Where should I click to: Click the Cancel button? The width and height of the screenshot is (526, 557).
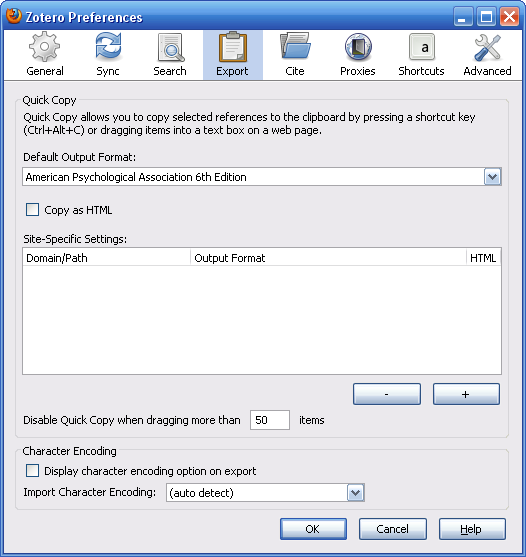[x=392, y=529]
